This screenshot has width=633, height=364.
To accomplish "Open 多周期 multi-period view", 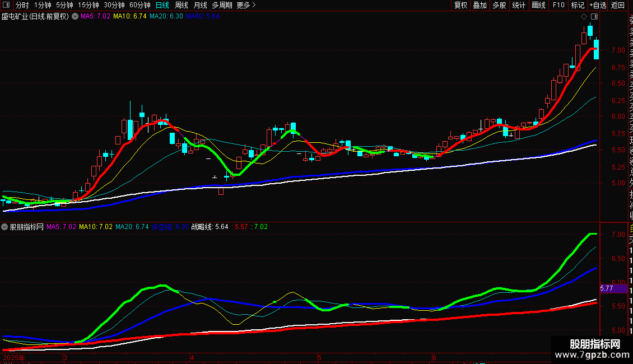I will coord(222,5).
